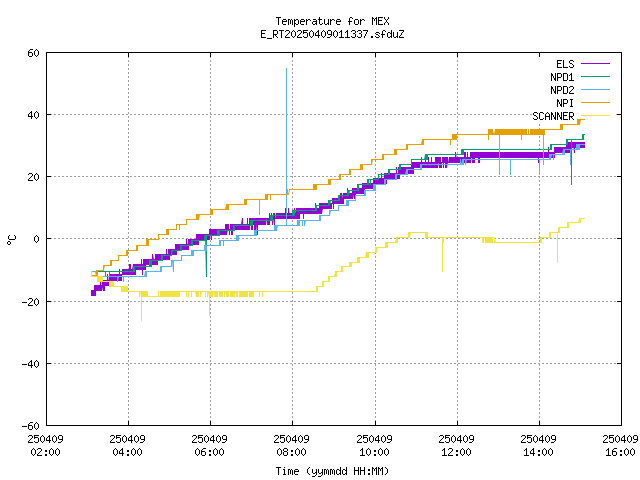
Task: Select the NPI legend label
Action: coord(565,103)
